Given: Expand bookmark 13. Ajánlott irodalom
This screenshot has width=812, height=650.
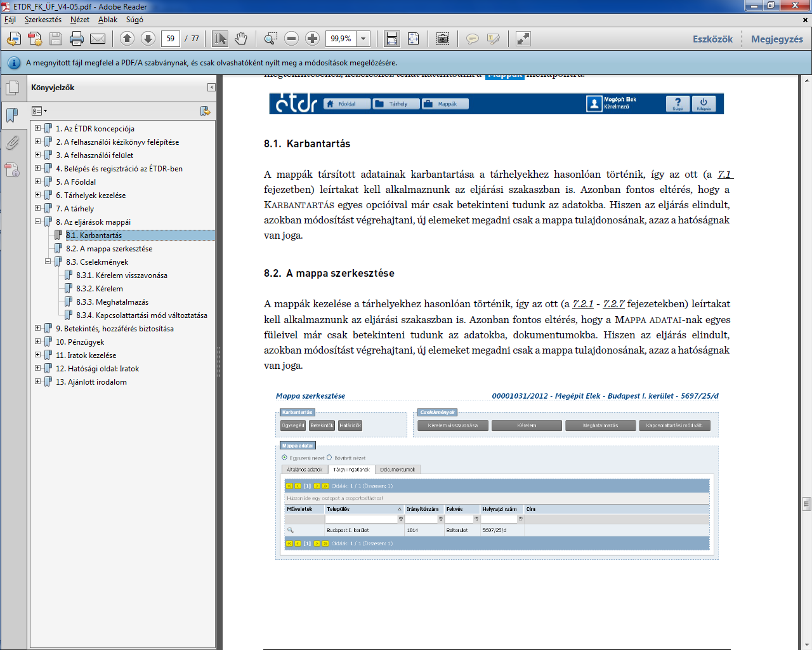Looking at the screenshot, I should click(x=37, y=381).
